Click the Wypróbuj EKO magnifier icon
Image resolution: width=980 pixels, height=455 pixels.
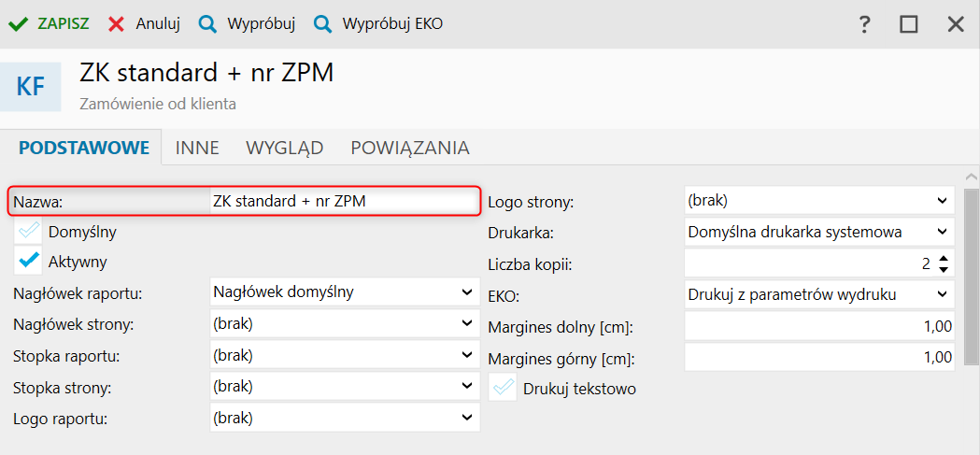(x=322, y=24)
